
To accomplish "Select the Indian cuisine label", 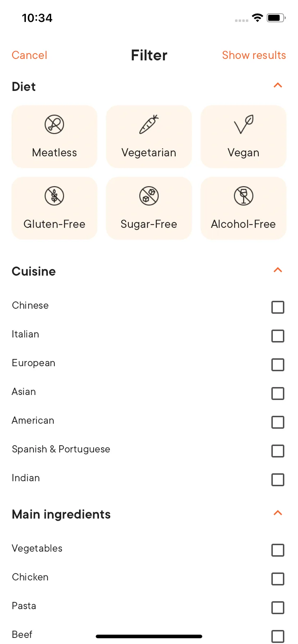I will coord(26,478).
